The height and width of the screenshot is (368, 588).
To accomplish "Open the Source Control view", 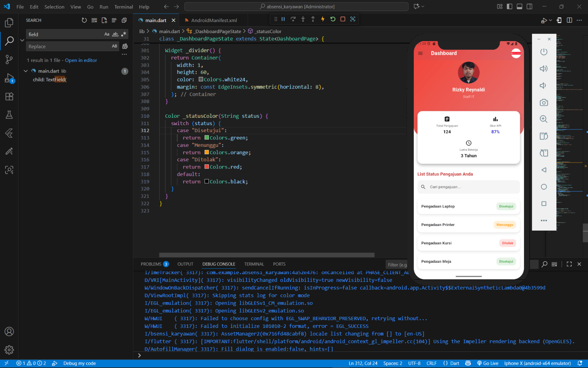I will tap(9, 59).
